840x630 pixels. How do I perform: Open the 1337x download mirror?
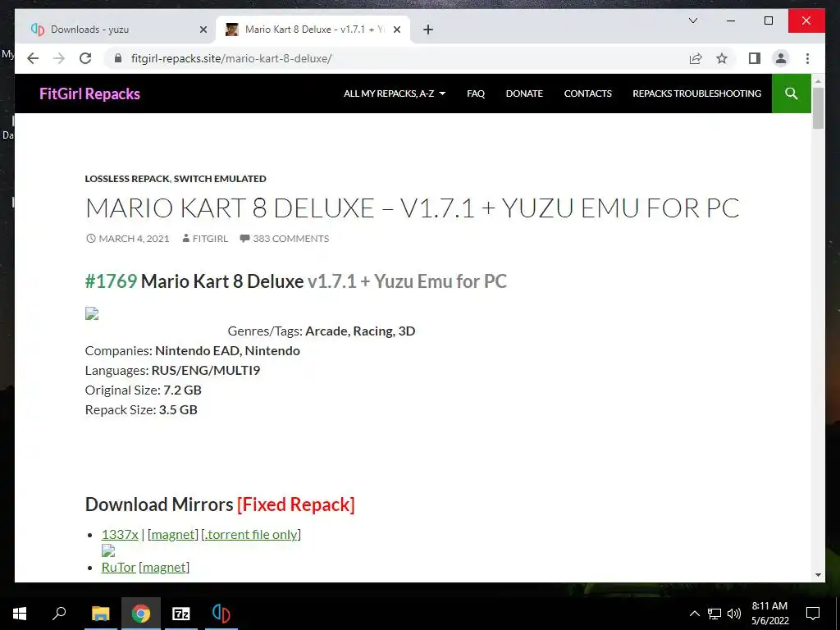tap(120, 534)
